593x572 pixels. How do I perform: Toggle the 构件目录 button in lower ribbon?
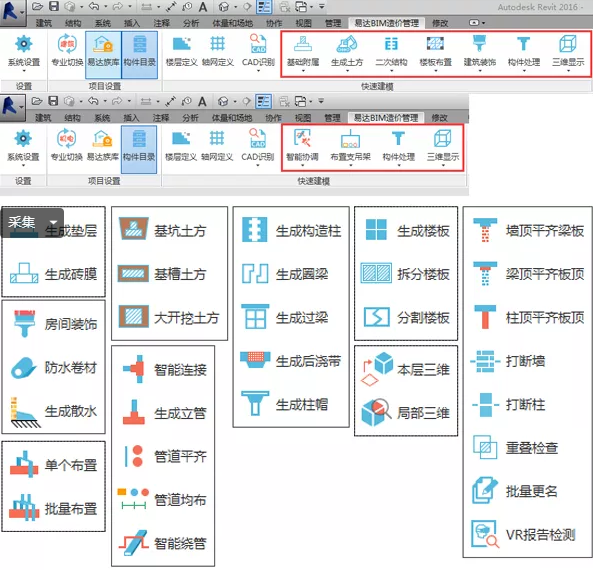pos(139,149)
